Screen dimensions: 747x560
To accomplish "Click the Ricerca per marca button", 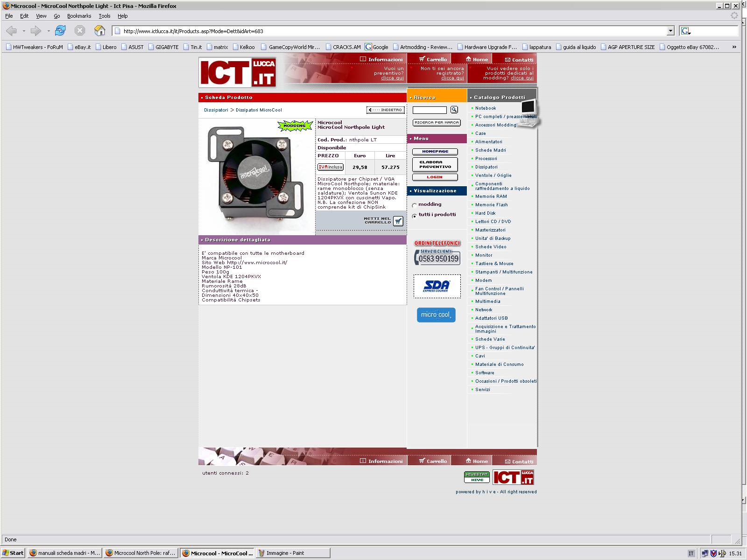I will 437,123.
